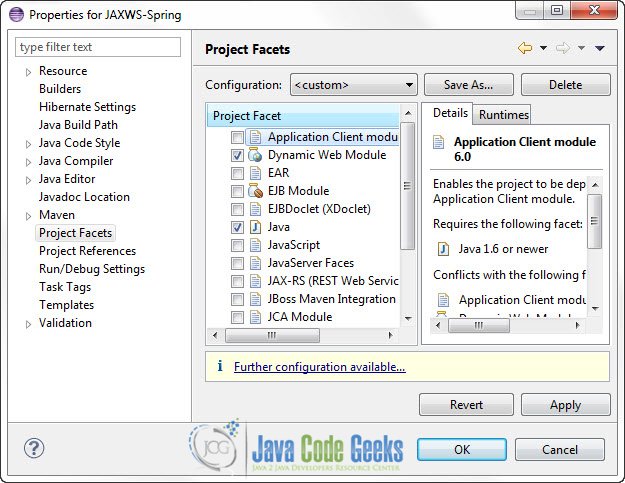Click the Delete configuration button

[566, 84]
